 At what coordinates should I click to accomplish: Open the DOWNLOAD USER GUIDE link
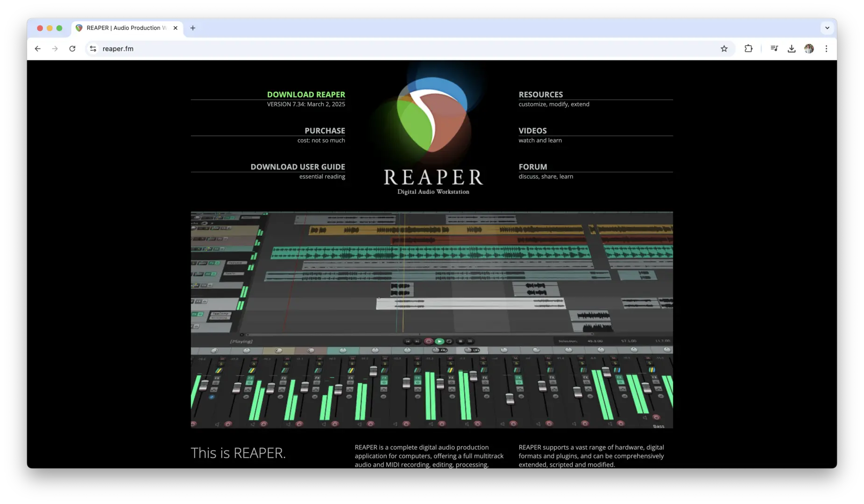297,167
